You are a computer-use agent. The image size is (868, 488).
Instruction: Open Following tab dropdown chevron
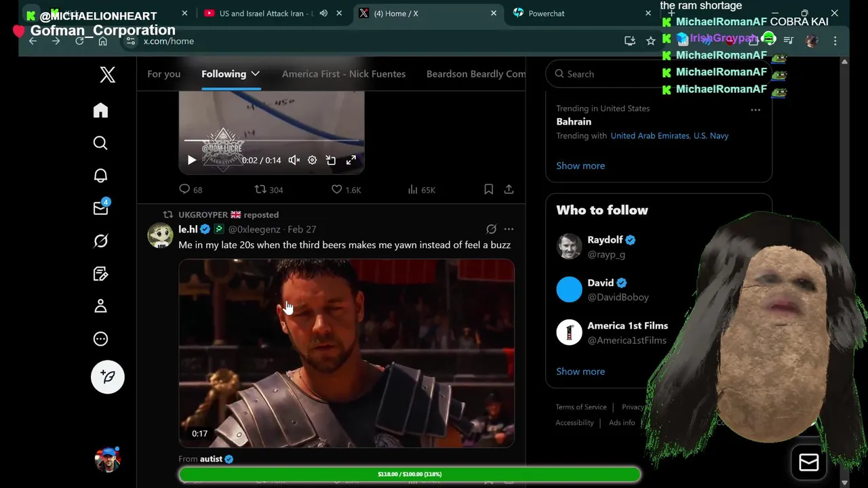coord(255,73)
